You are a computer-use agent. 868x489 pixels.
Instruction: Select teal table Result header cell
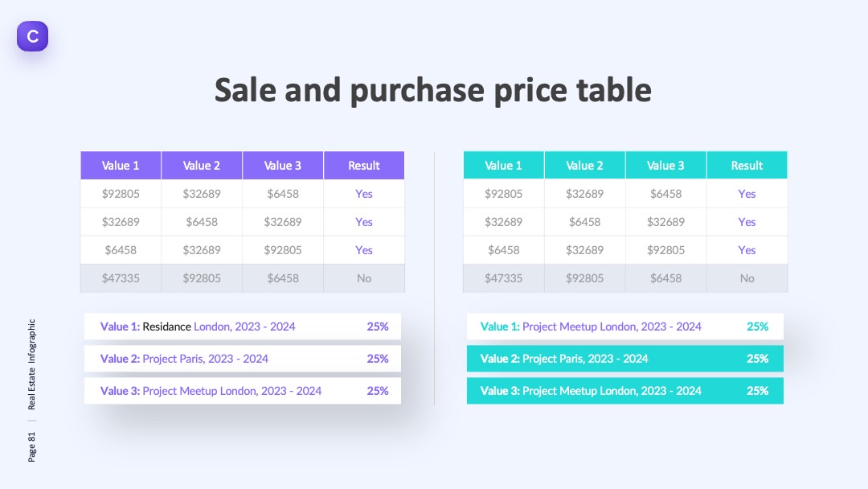click(747, 166)
